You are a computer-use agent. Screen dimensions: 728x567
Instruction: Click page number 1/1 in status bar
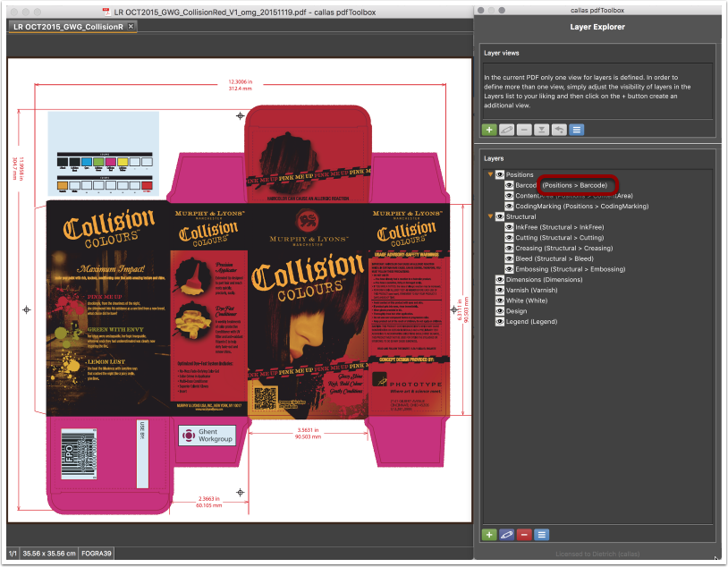13,554
